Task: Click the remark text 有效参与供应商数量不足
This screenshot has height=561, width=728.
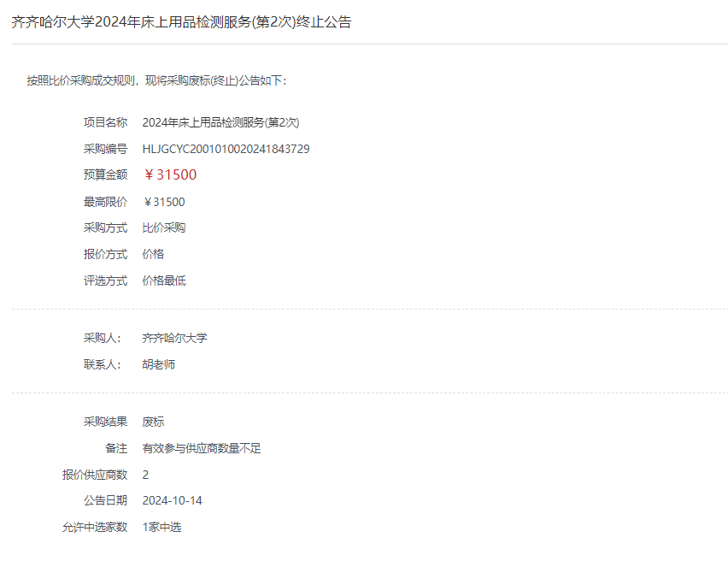Action: click(201, 448)
